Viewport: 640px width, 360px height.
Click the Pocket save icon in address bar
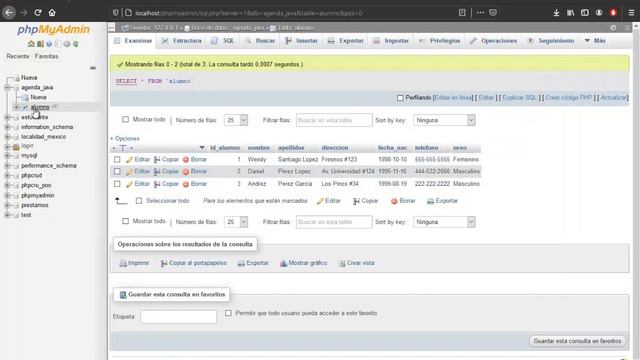click(x=493, y=13)
